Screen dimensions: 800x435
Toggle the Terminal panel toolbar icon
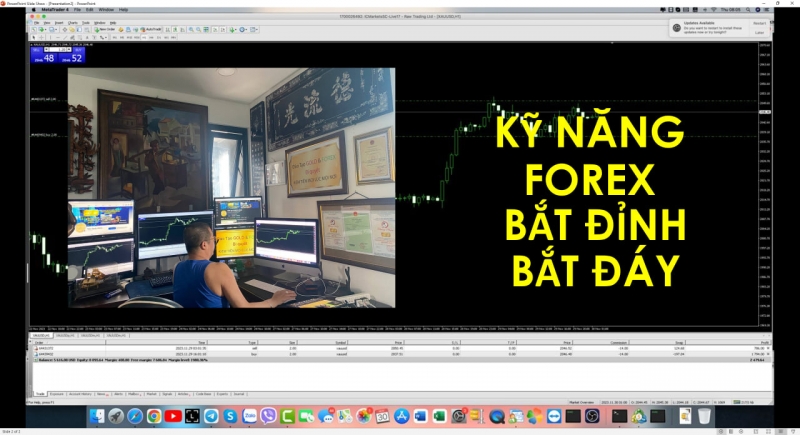(79, 30)
